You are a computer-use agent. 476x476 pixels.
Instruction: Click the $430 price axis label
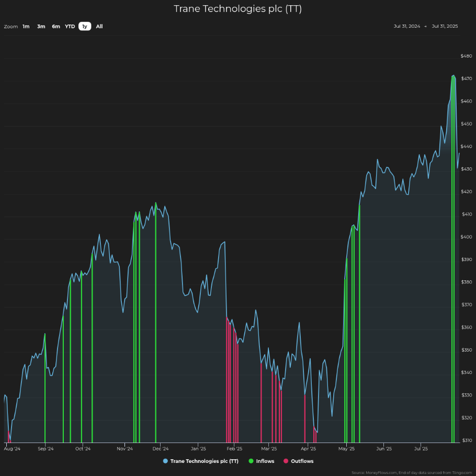[x=466, y=169]
